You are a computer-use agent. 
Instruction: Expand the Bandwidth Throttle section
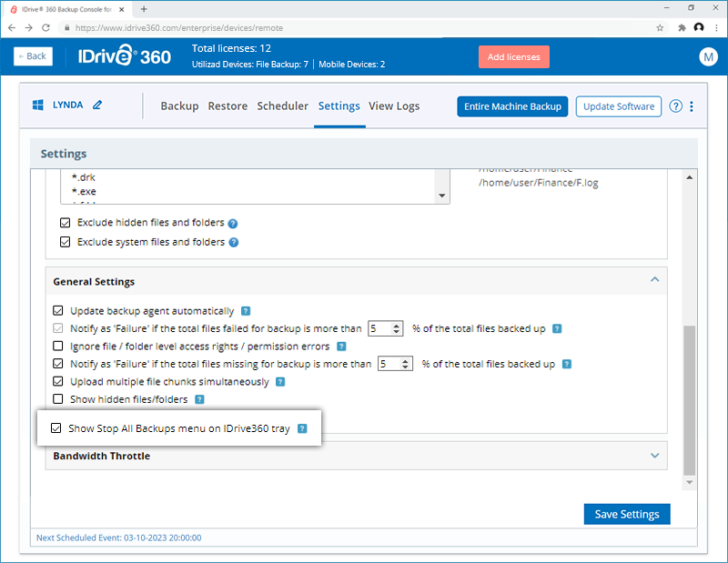pyautogui.click(x=654, y=456)
